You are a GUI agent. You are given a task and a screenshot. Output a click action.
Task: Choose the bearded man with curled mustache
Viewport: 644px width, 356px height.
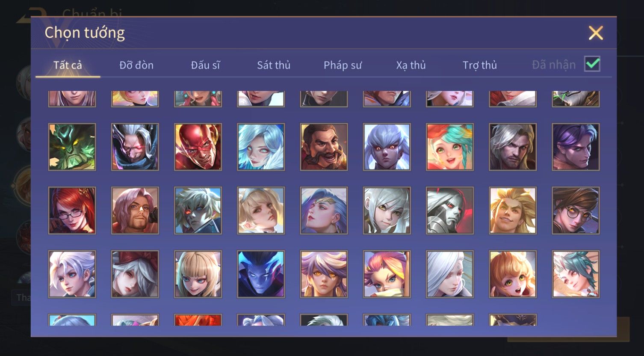click(x=324, y=147)
